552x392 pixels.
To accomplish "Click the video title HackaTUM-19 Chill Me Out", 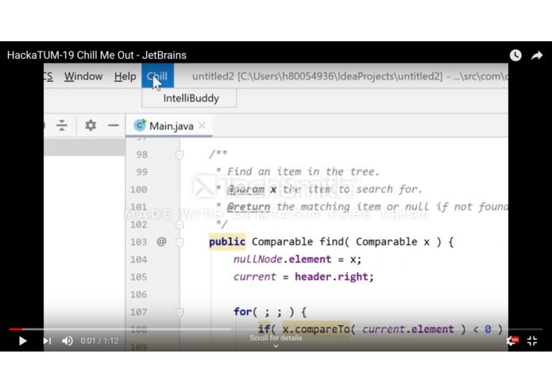I will [97, 56].
